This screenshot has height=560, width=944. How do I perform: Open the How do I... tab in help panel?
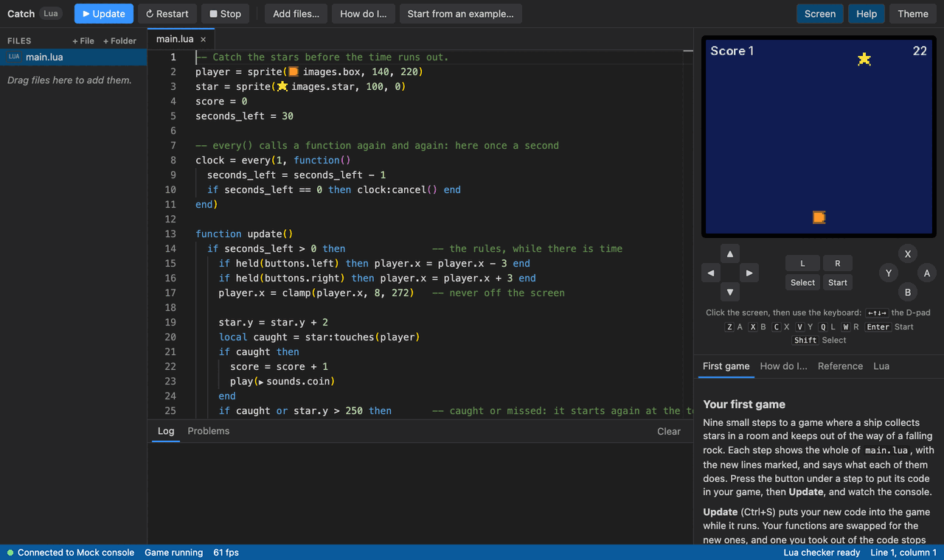click(783, 366)
